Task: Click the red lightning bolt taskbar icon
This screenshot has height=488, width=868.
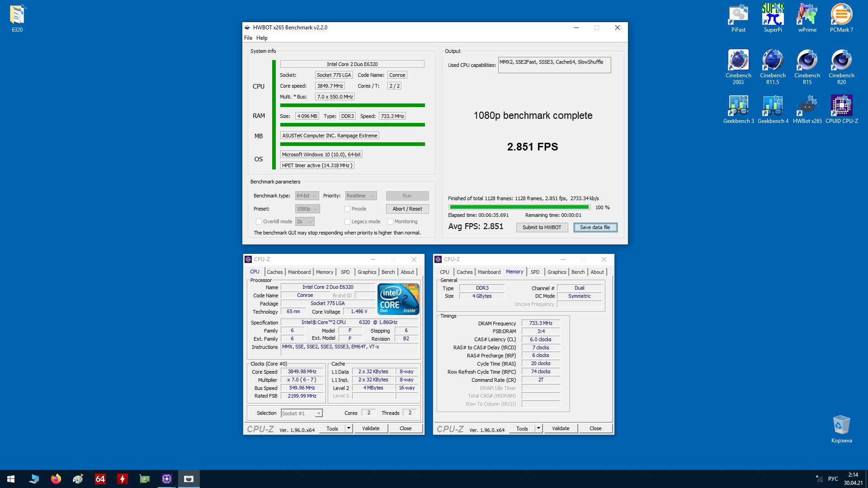Action: [123, 479]
